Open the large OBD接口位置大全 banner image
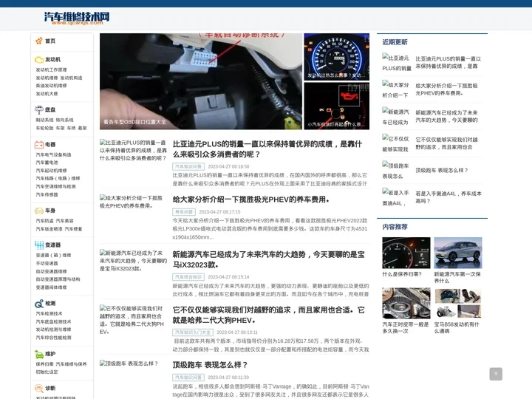This screenshot has height=399, width=532. pyautogui.click(x=200, y=81)
